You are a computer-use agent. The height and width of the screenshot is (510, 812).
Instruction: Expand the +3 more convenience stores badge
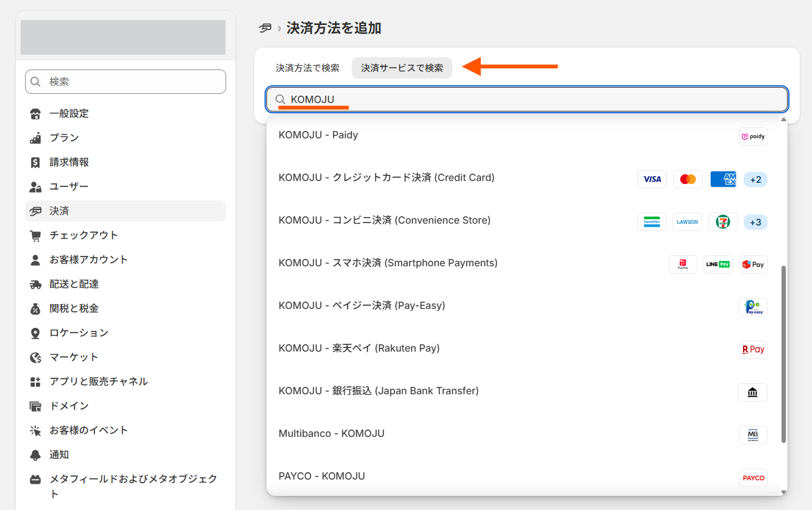756,222
